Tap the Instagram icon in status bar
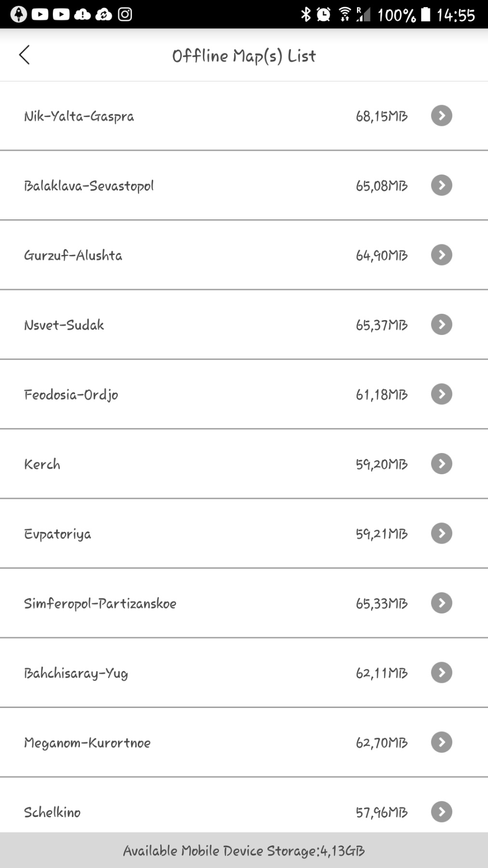Image resolution: width=488 pixels, height=868 pixels. pos(125,14)
